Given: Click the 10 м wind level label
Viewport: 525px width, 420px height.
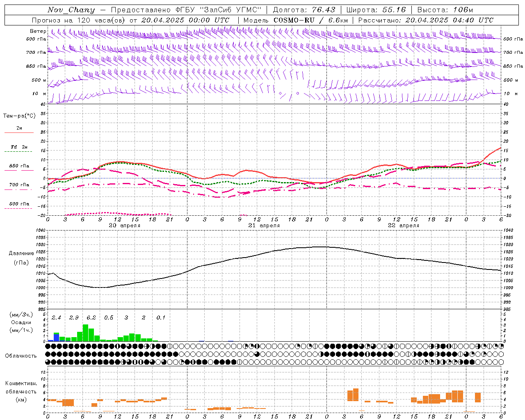Looking at the screenshot, I should click(x=39, y=94).
